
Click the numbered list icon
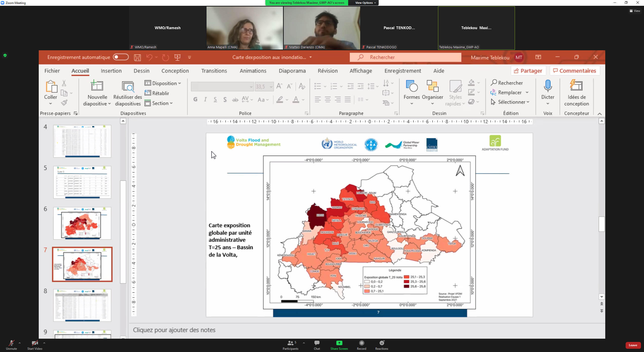click(334, 86)
